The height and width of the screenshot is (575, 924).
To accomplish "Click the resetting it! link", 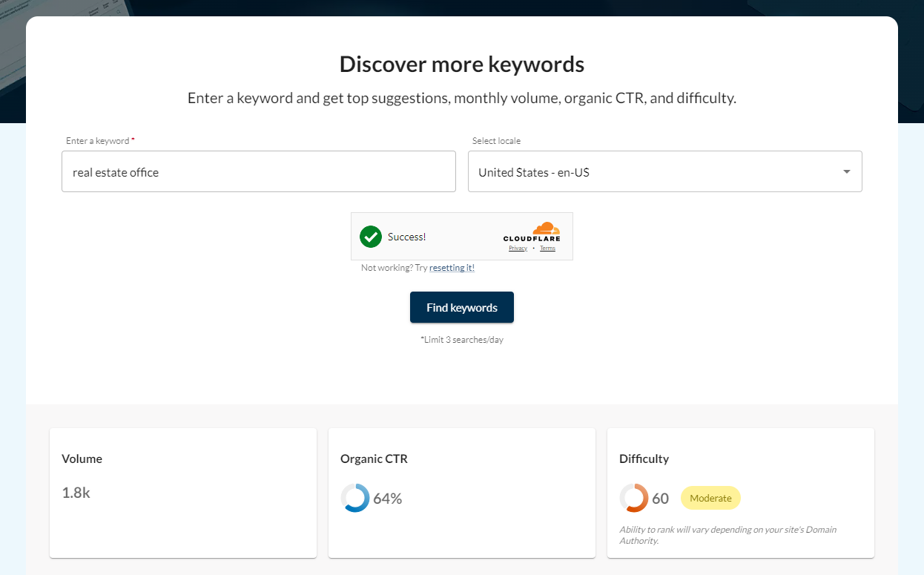I will [x=452, y=268].
